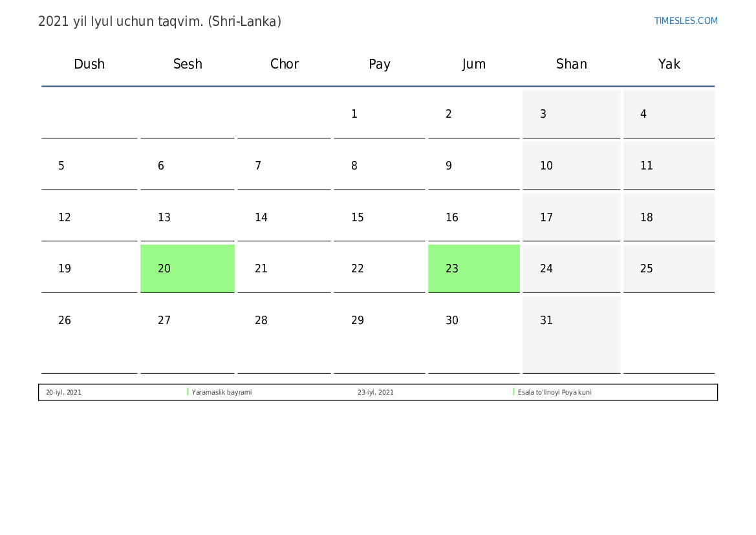Select day 14 in the calendar

click(x=284, y=217)
